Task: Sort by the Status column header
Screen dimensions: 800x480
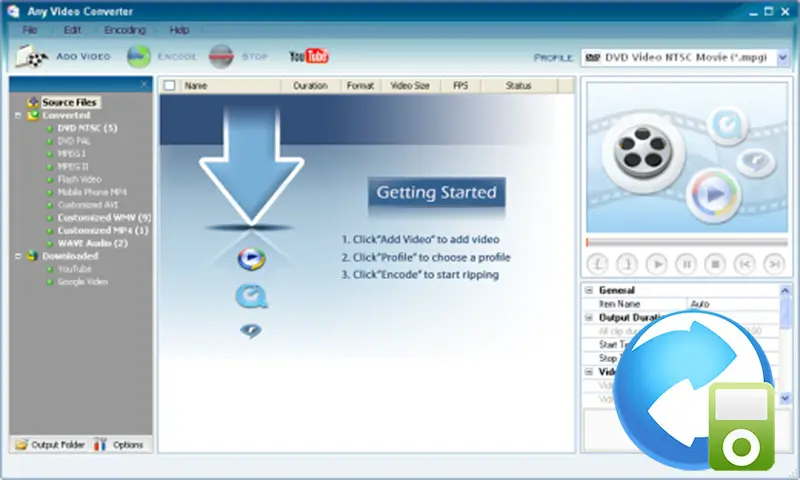Action: coord(519,86)
